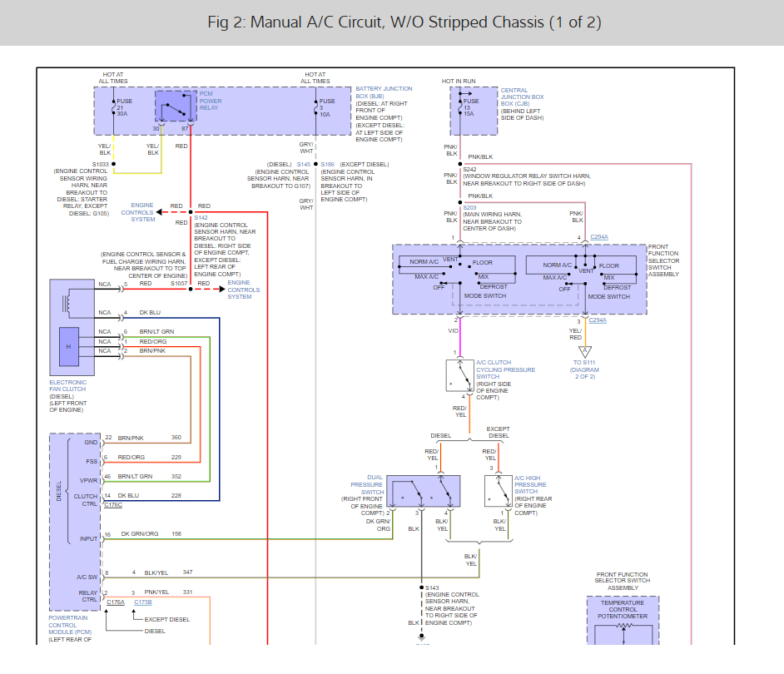
Task: Click the A/C high pressure switch symbol
Action: coord(498,491)
